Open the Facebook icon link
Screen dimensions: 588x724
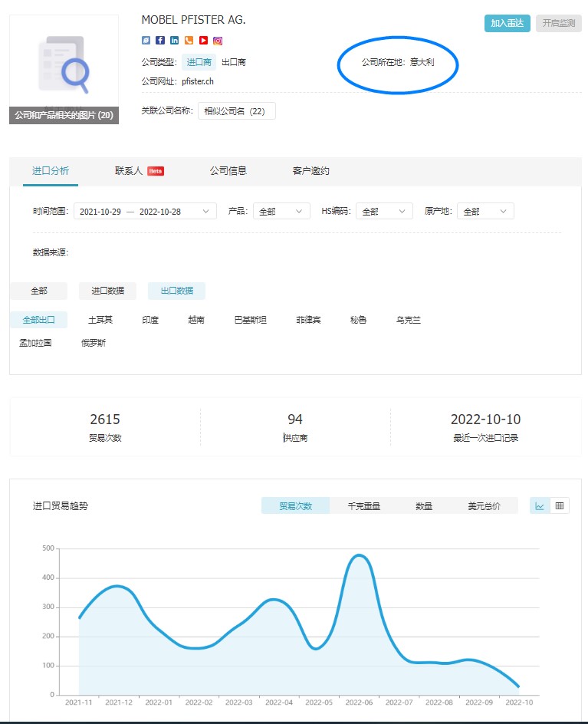[160, 41]
